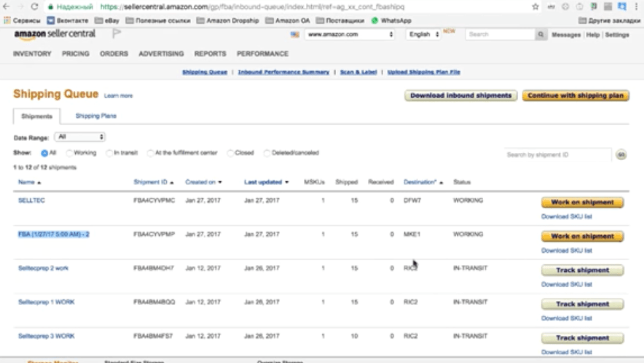Click the green secure lock icon
Screen dimensions: 644x363
coord(50,7)
